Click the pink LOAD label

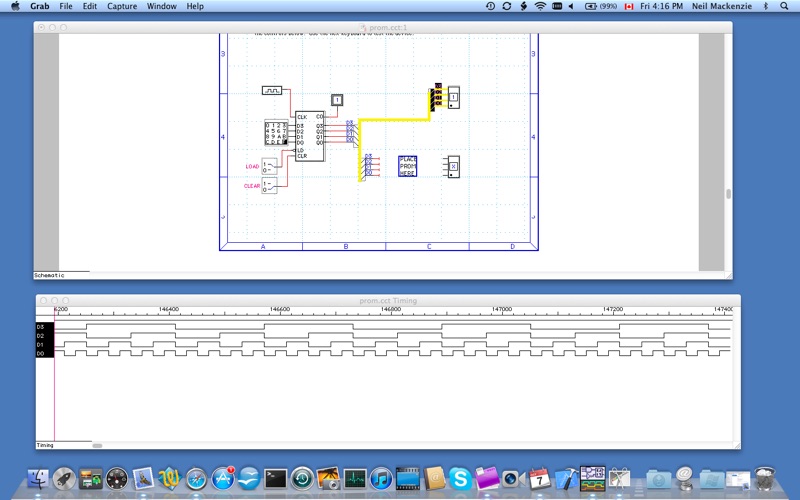tap(252, 166)
